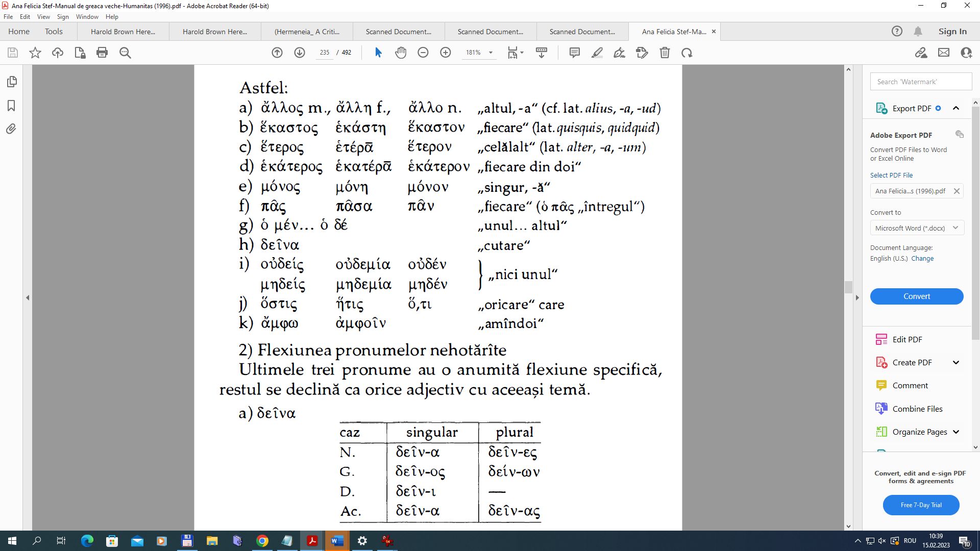Star this file as favorite
This screenshot has width=980, height=551.
coord(35,53)
